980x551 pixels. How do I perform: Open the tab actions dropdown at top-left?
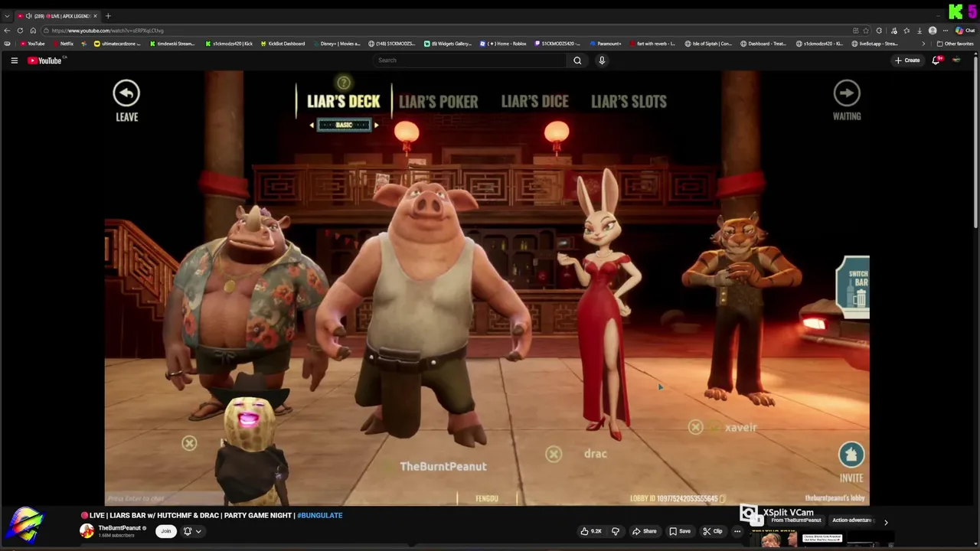pos(7,16)
